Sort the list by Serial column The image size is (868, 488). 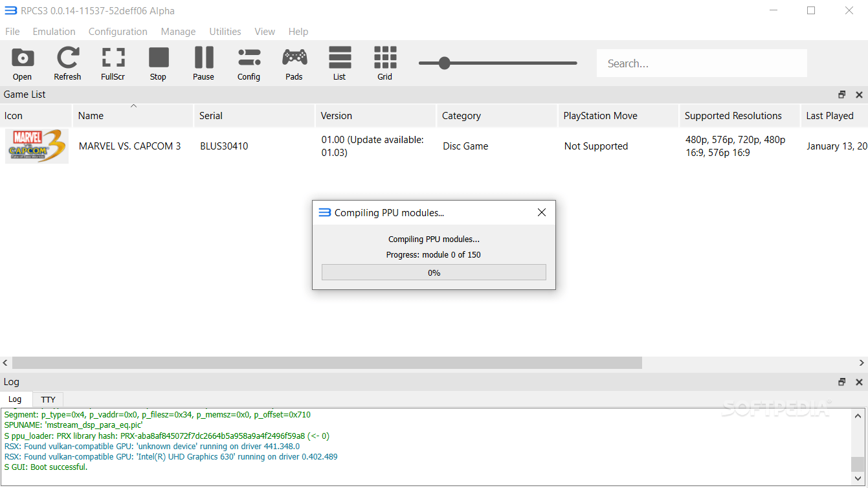(254, 116)
